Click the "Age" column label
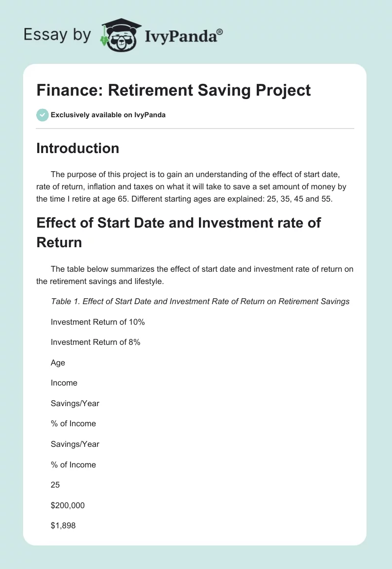The height and width of the screenshot is (569, 392). tap(58, 363)
